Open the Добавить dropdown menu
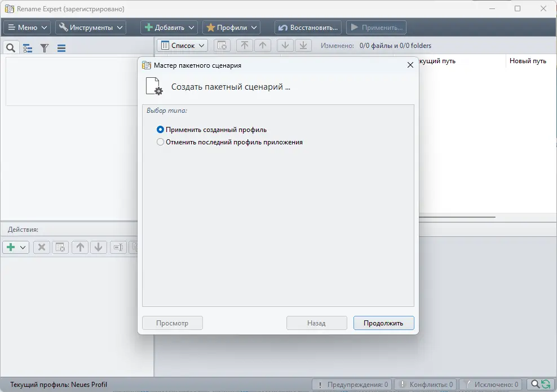This screenshot has width=557, height=392. point(169,28)
